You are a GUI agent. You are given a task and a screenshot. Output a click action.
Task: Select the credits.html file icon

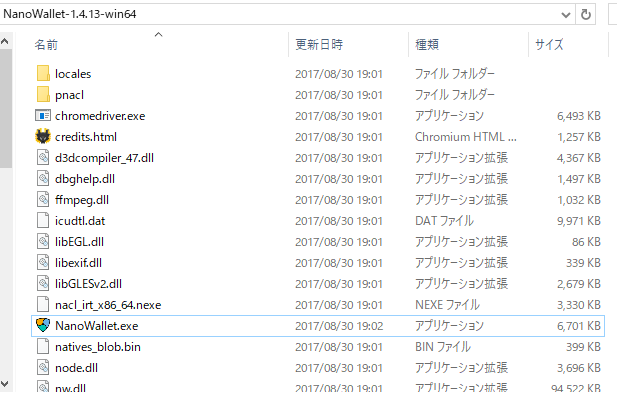pos(42,136)
